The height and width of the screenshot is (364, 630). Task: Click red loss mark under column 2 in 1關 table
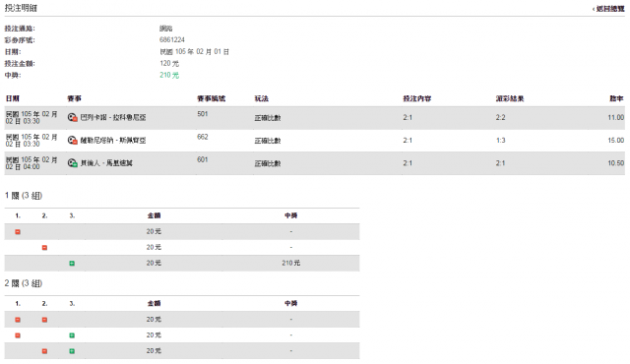44,248
